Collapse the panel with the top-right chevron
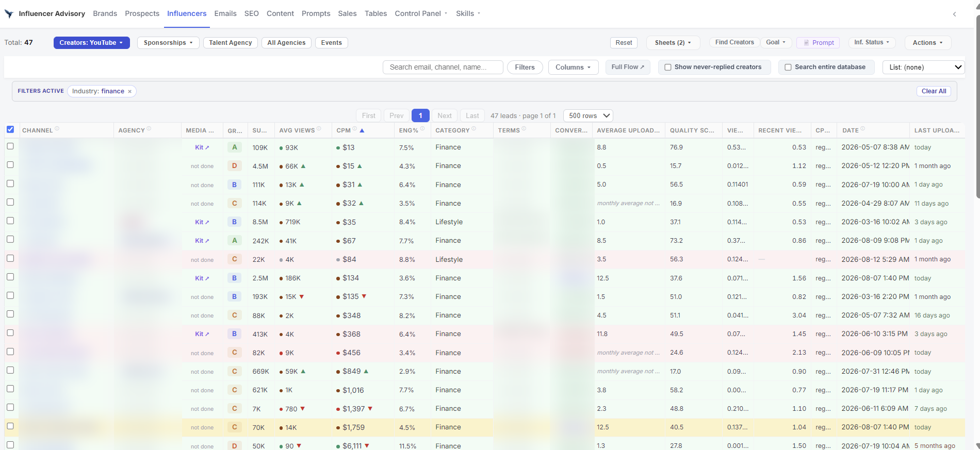 pos(954,14)
